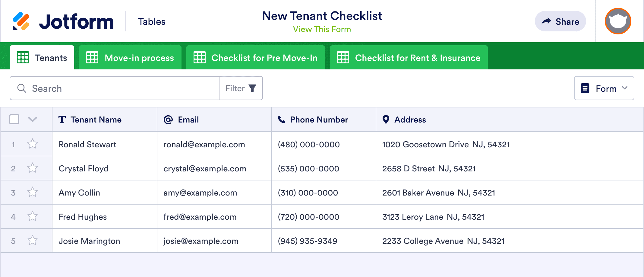Image resolution: width=644 pixels, height=277 pixels.
Task: Open the row selection dropdown chevron
Action: click(32, 119)
